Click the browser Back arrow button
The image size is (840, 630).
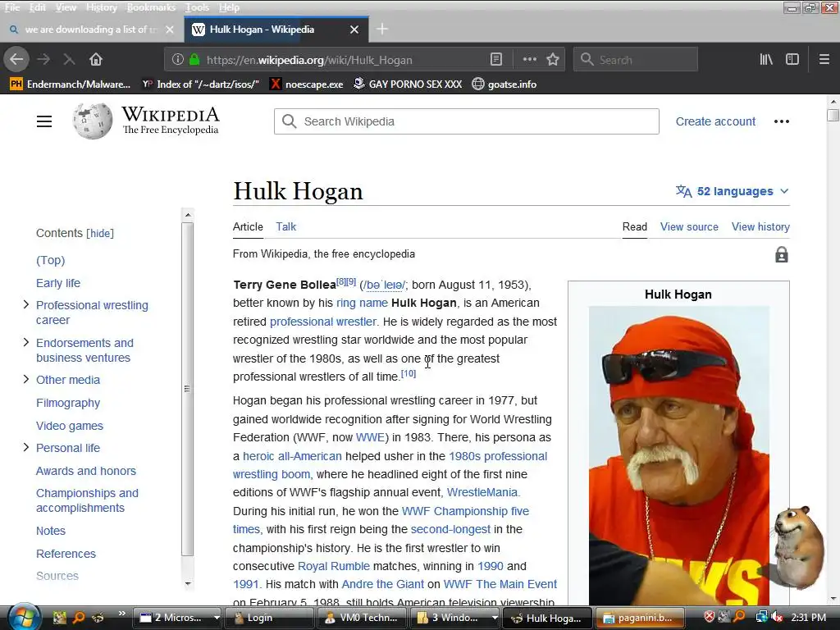[x=16, y=59]
